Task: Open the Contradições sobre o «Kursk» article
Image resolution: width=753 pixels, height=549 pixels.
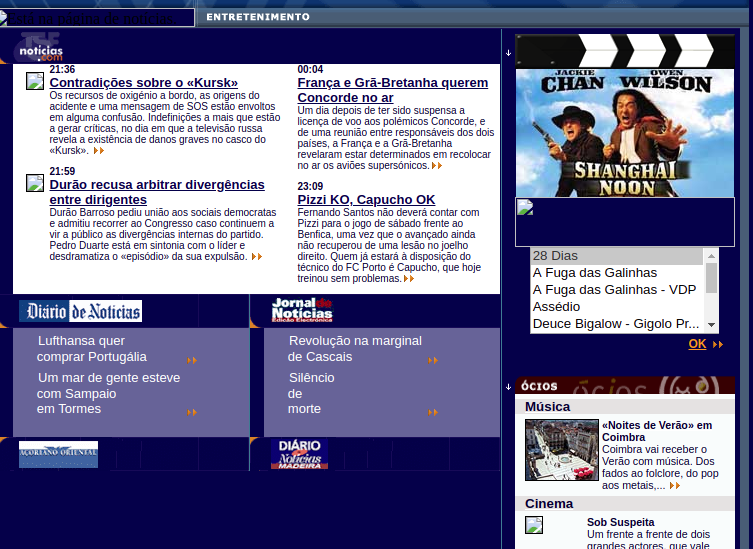Action: [144, 83]
